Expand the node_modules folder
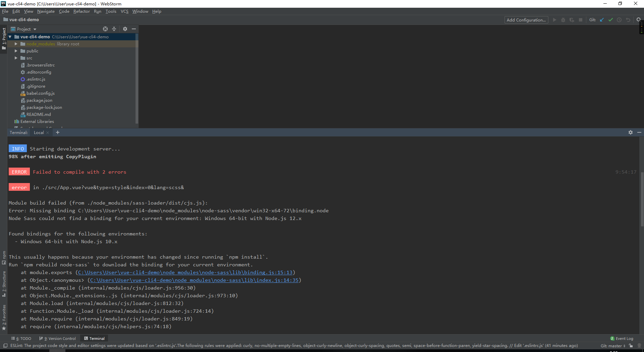The image size is (644, 352). (x=16, y=44)
